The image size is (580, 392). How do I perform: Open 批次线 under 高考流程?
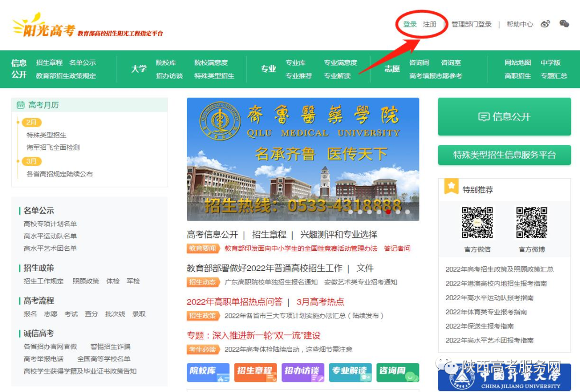pos(115,314)
